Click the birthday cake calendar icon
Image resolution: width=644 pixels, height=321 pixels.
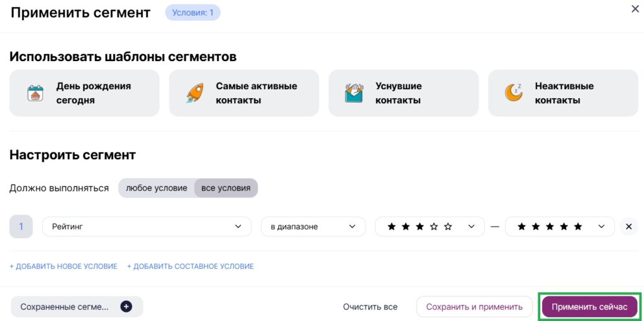35,93
